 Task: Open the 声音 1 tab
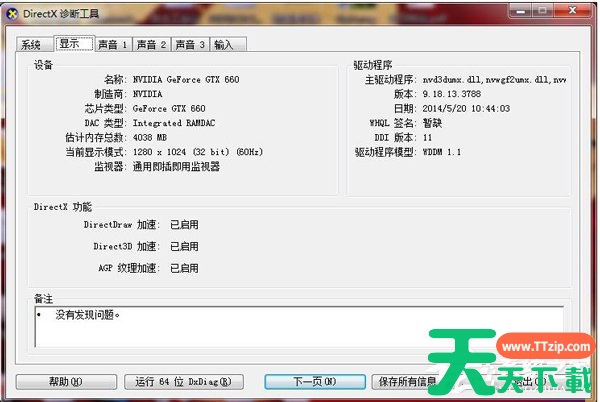113,44
